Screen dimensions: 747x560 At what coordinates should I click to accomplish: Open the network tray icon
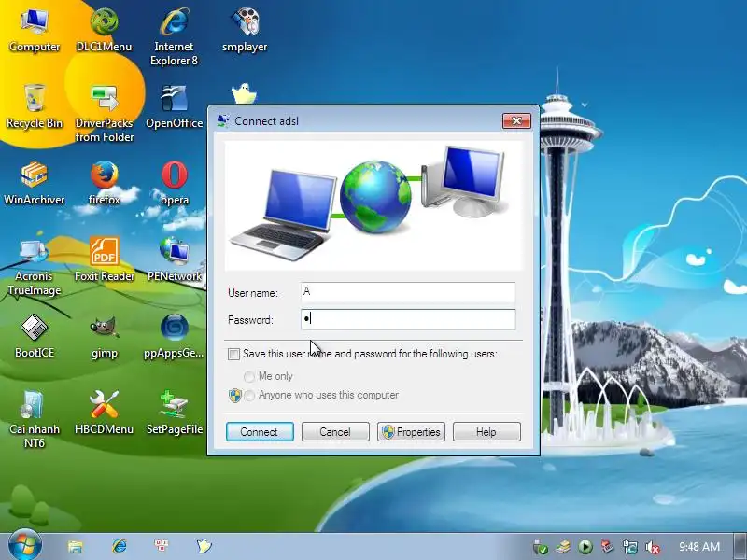click(x=629, y=547)
